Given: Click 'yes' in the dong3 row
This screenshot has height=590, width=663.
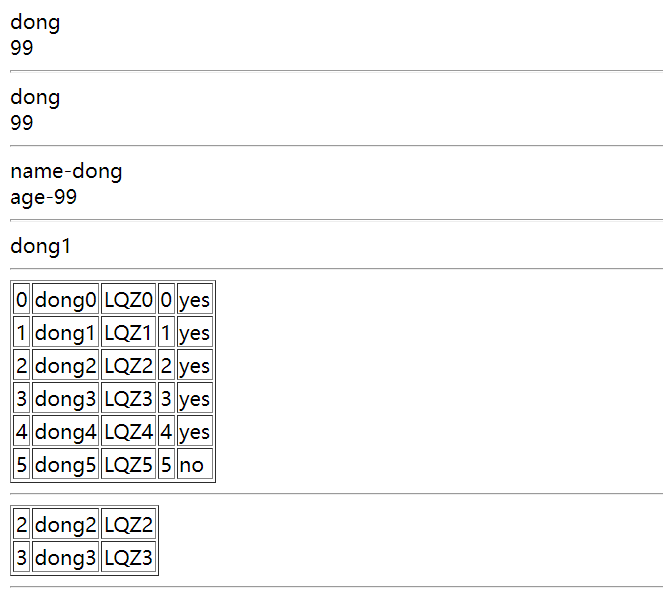Looking at the screenshot, I should [x=195, y=398].
